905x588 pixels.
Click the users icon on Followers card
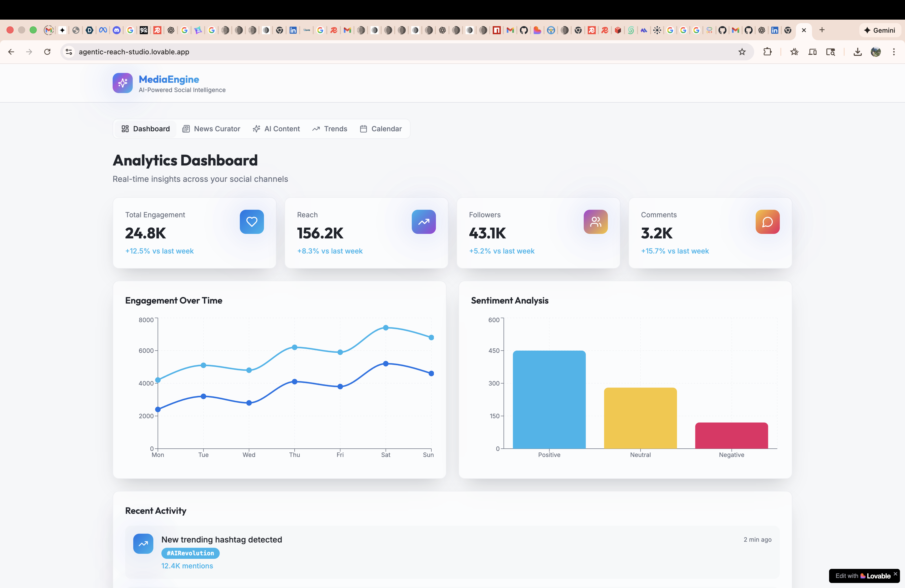point(596,222)
